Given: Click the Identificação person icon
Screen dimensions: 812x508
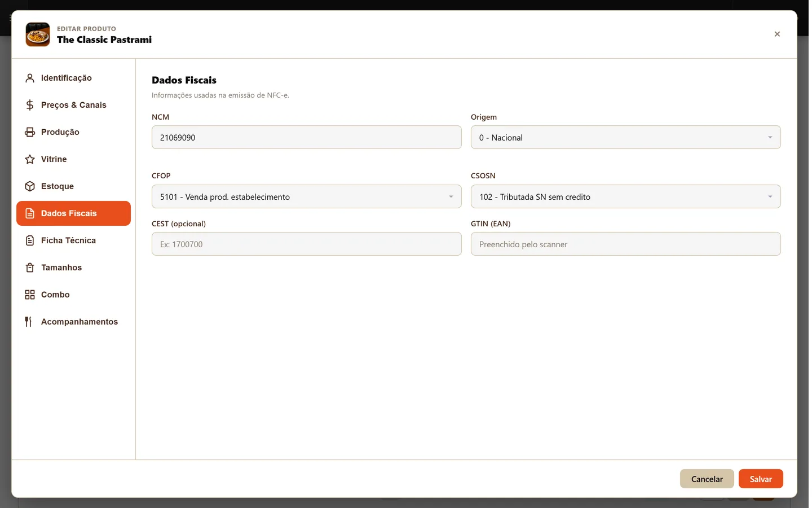Looking at the screenshot, I should [30, 78].
